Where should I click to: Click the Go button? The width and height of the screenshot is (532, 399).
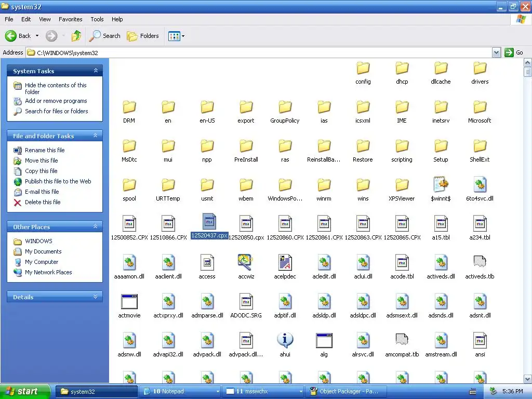pyautogui.click(x=514, y=52)
